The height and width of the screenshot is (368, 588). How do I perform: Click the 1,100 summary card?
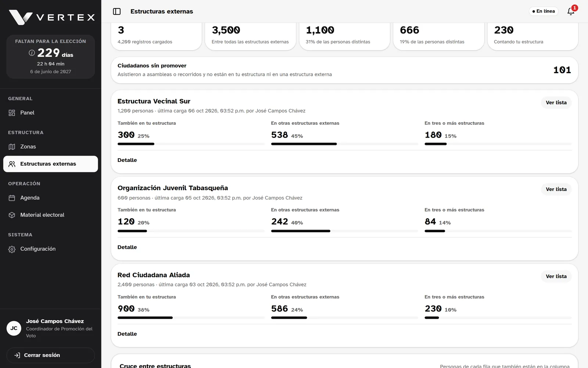345,36
